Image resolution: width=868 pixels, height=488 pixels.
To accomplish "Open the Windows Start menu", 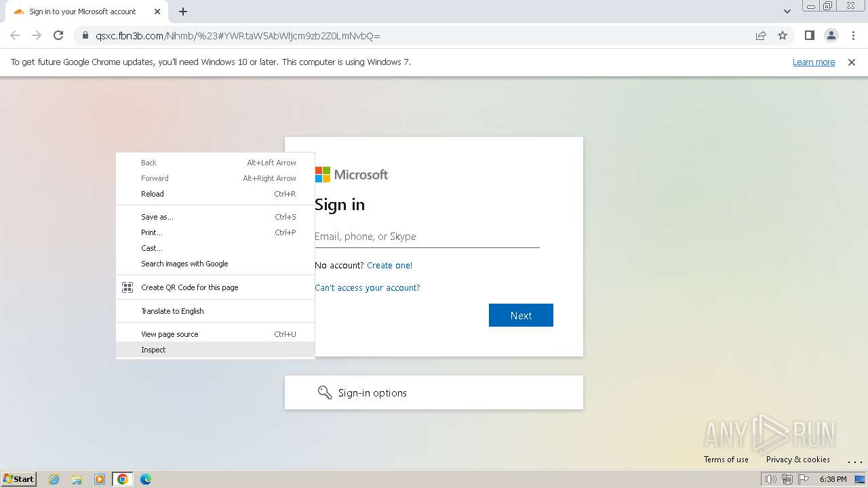I will [18, 479].
